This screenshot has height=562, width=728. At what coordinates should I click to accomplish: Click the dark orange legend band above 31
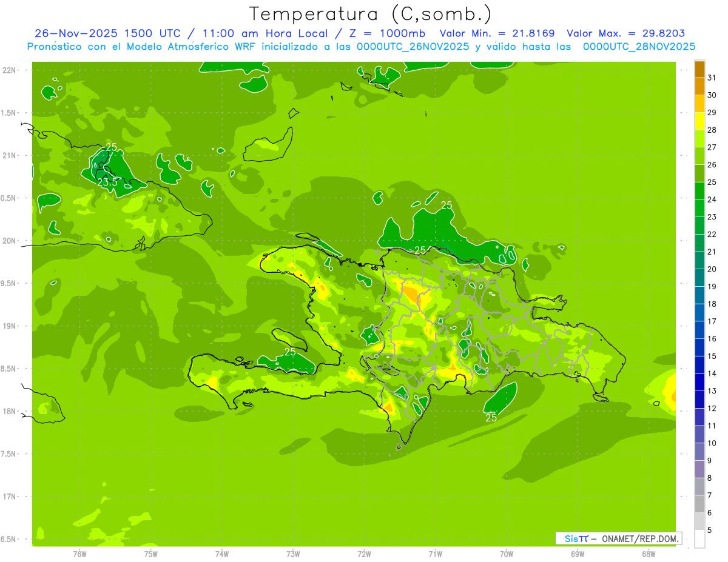699,69
